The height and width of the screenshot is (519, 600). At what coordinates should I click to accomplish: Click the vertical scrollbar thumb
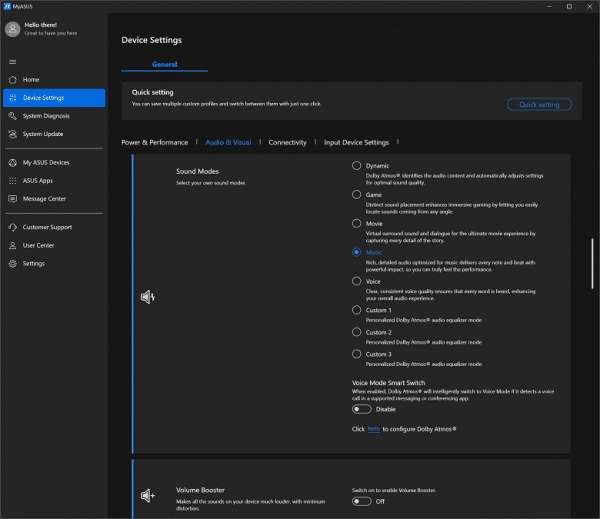(x=592, y=265)
